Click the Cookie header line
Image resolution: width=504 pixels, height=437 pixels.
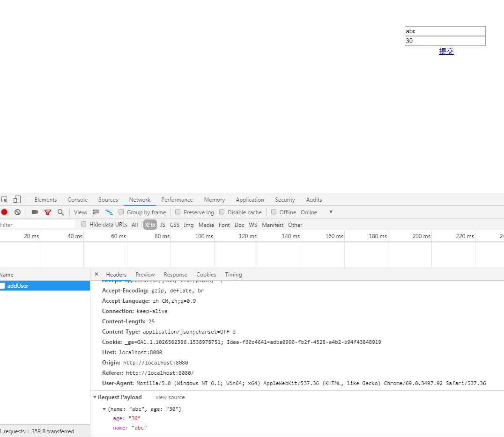click(x=241, y=342)
